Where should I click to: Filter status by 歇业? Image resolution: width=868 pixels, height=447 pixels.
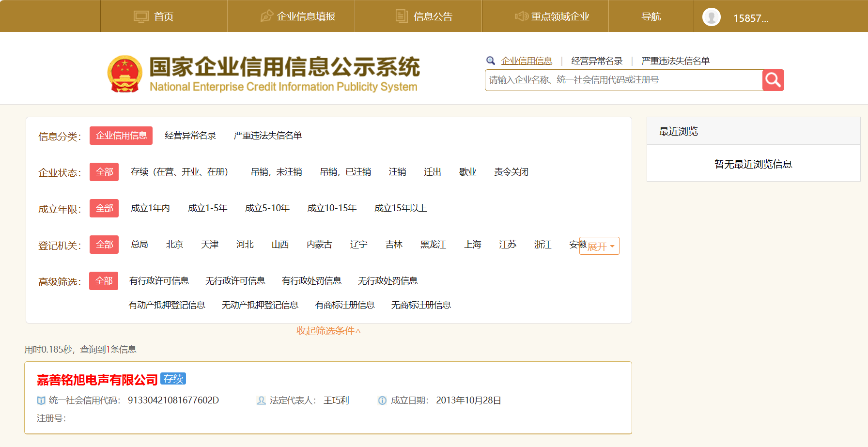click(467, 172)
